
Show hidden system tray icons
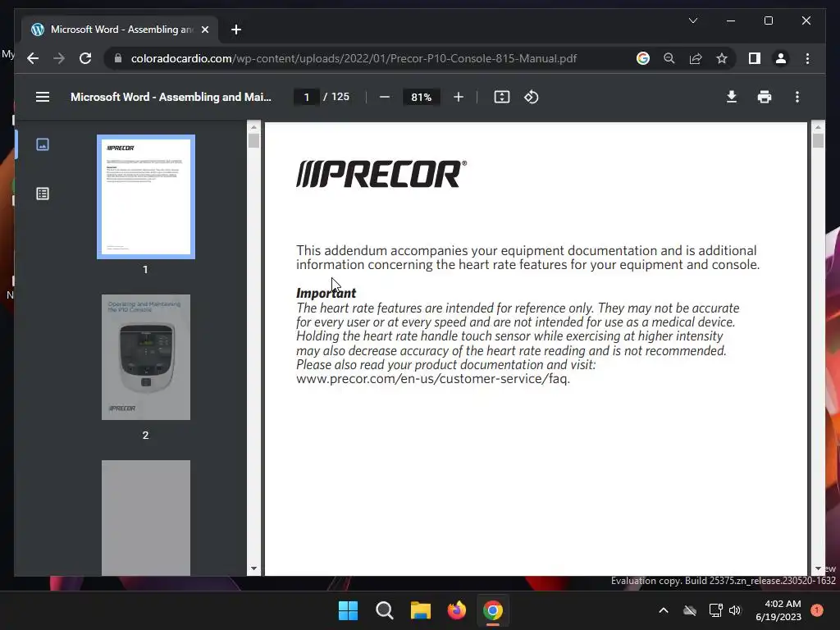pyautogui.click(x=663, y=610)
